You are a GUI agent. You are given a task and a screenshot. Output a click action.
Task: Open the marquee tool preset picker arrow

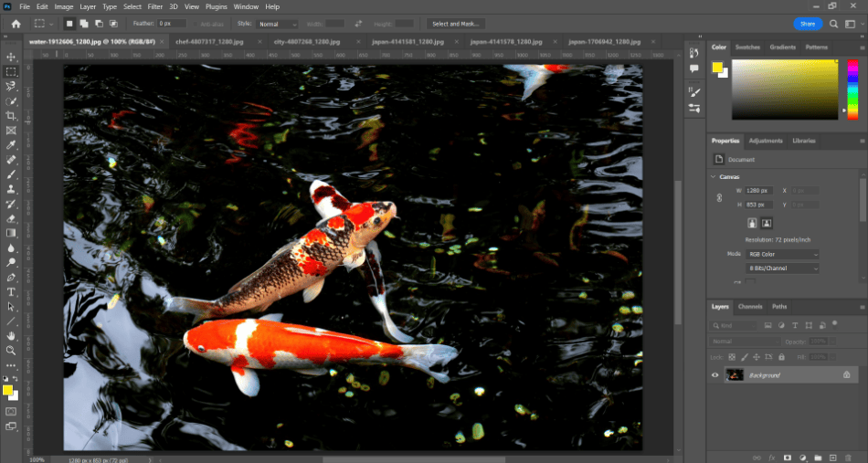51,25
